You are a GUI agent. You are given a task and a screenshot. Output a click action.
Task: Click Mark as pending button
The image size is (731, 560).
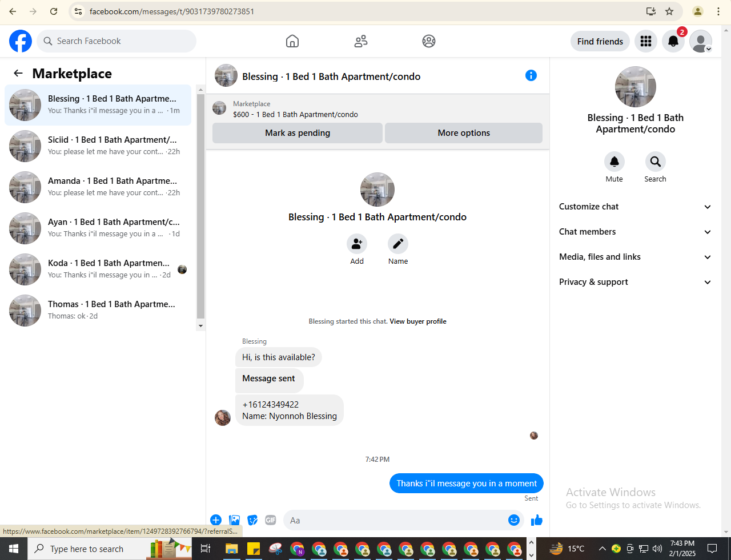[298, 133]
